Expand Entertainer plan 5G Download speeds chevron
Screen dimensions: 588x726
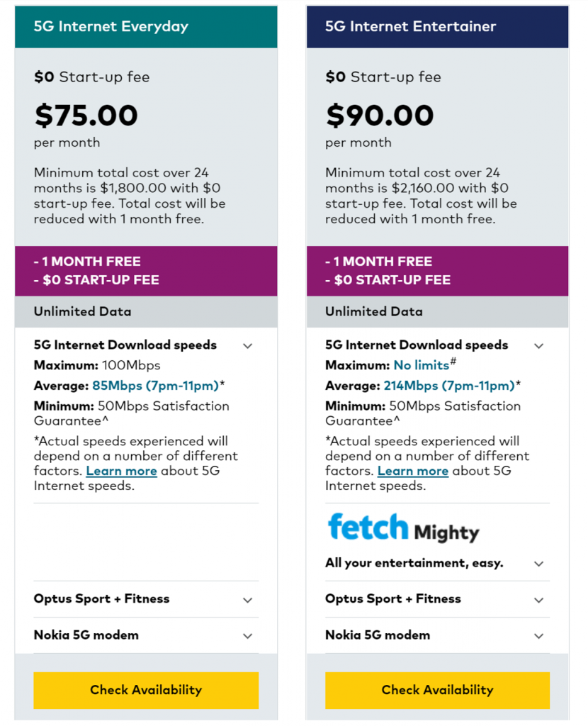click(538, 346)
